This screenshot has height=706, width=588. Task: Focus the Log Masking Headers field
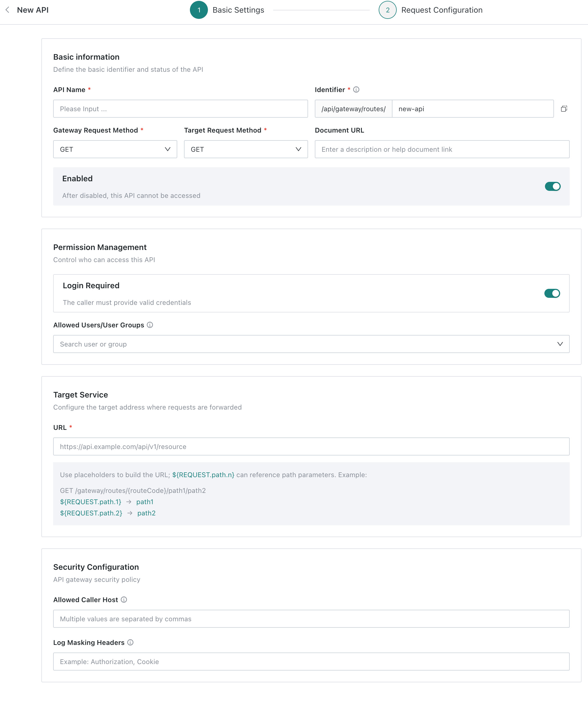[x=311, y=662]
